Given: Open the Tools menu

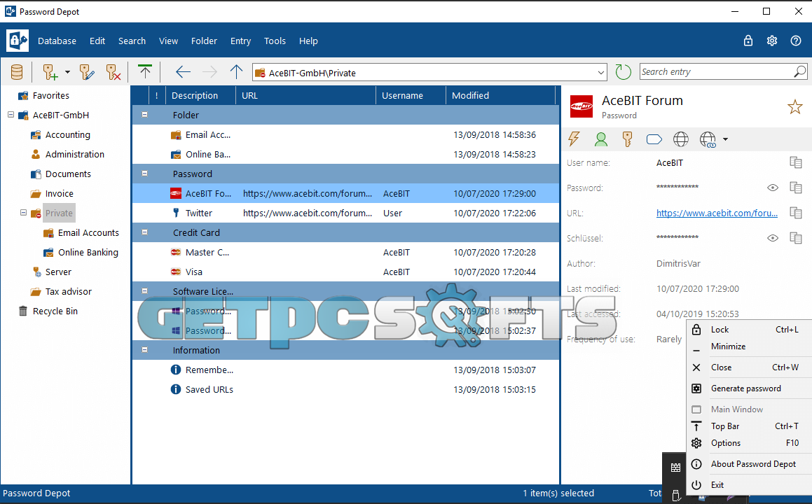Looking at the screenshot, I should (275, 41).
